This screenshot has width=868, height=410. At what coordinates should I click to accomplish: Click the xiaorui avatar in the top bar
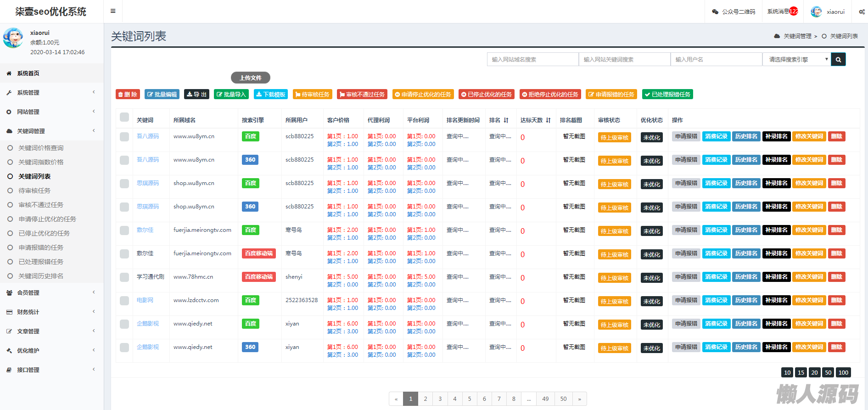tap(816, 12)
